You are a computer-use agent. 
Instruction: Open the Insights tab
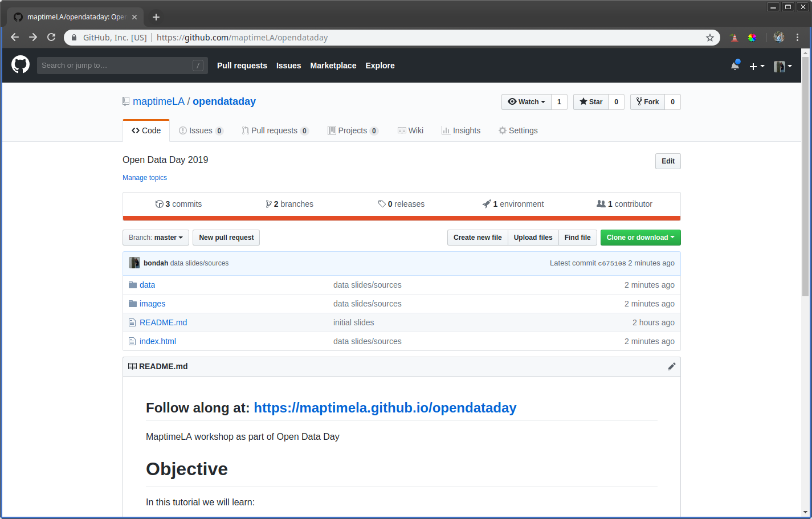click(x=461, y=130)
